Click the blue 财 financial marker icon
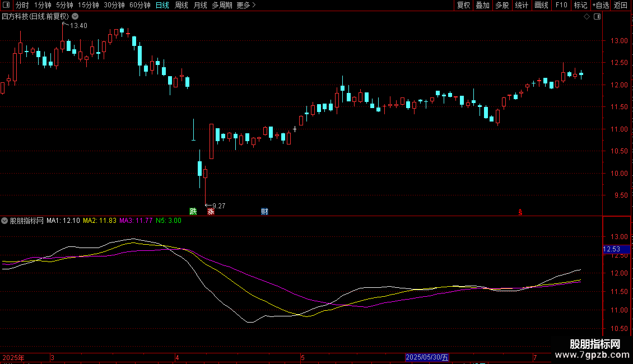Image resolution: width=633 pixels, height=364 pixels. [264, 212]
